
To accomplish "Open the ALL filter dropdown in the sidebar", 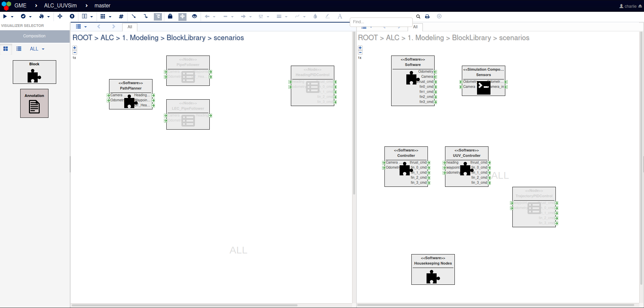I will pyautogui.click(x=37, y=49).
